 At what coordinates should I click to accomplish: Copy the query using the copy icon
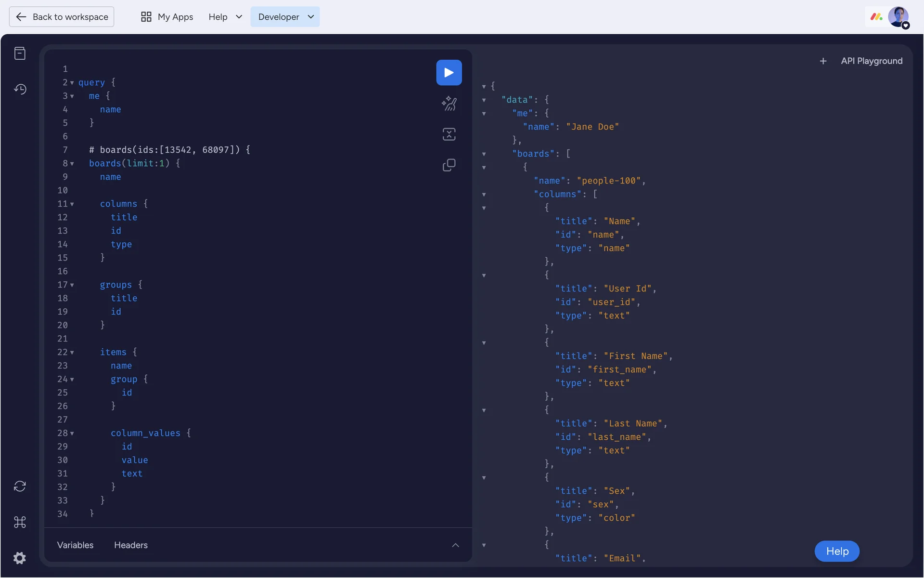(x=449, y=165)
